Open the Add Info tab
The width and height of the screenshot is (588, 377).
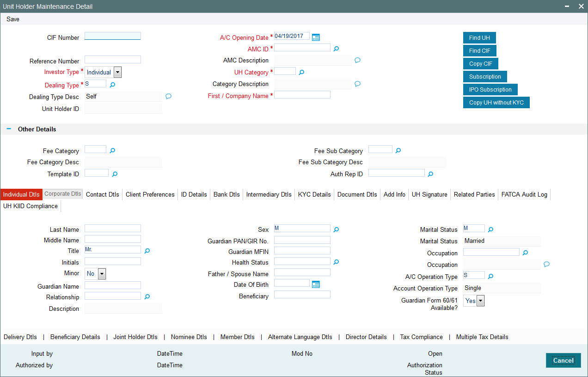(394, 194)
